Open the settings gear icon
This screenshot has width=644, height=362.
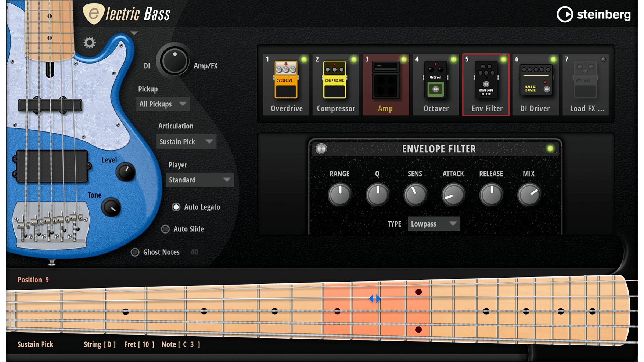pos(89,43)
